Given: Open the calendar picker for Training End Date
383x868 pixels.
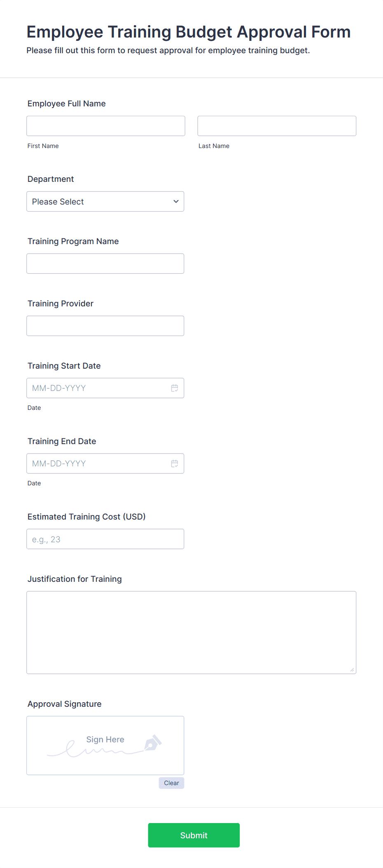Looking at the screenshot, I should 174,463.
